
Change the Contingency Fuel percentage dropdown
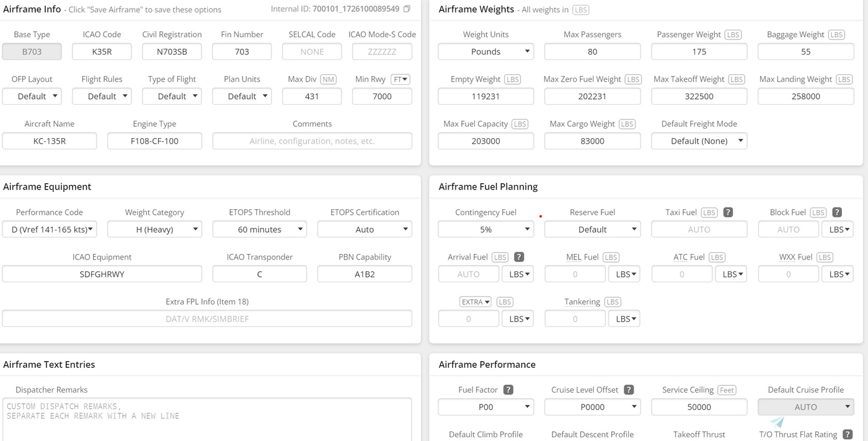[485, 230]
